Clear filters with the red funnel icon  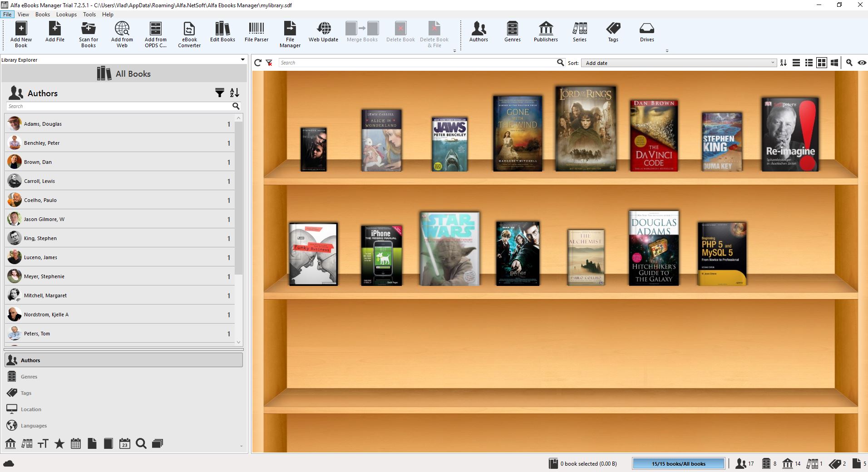[x=269, y=63]
